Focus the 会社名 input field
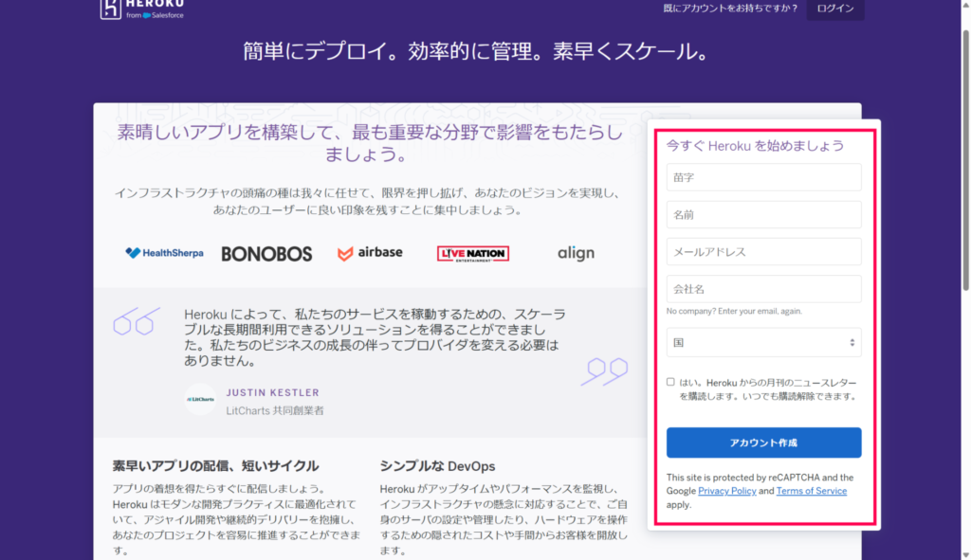The image size is (971, 560). tap(763, 289)
